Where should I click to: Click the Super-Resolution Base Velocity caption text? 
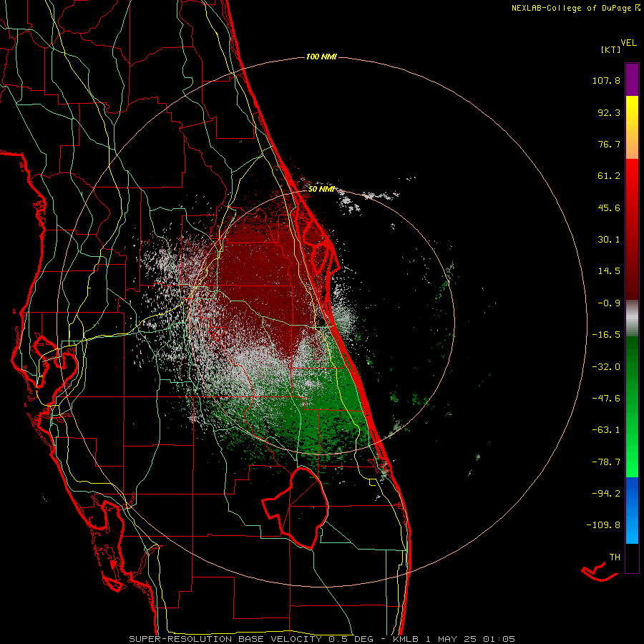[321, 639]
